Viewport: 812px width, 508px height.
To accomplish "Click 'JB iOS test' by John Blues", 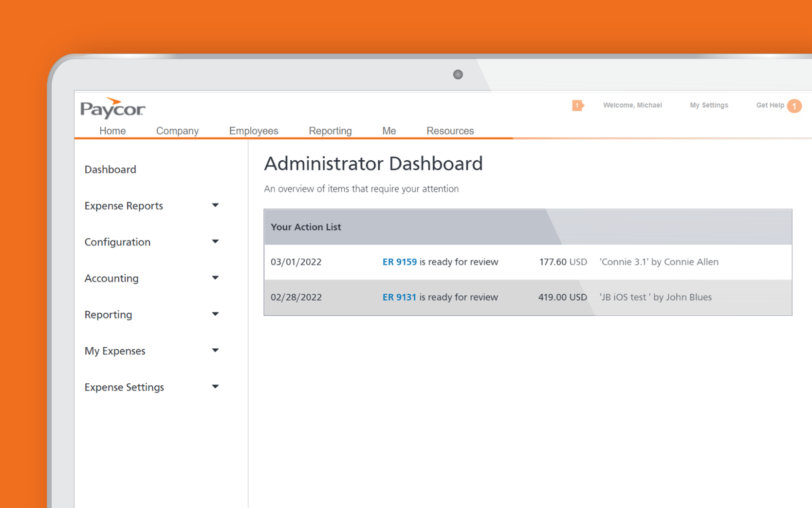I will (655, 297).
